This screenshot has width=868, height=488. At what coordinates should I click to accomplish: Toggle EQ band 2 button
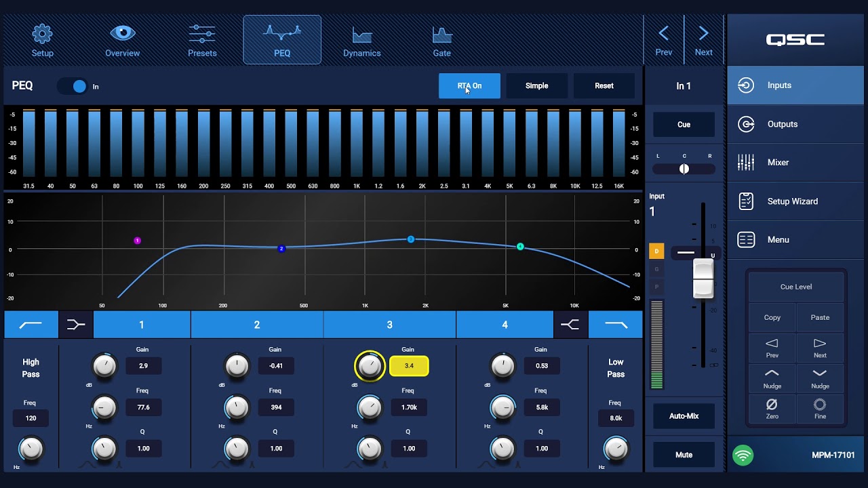point(257,325)
